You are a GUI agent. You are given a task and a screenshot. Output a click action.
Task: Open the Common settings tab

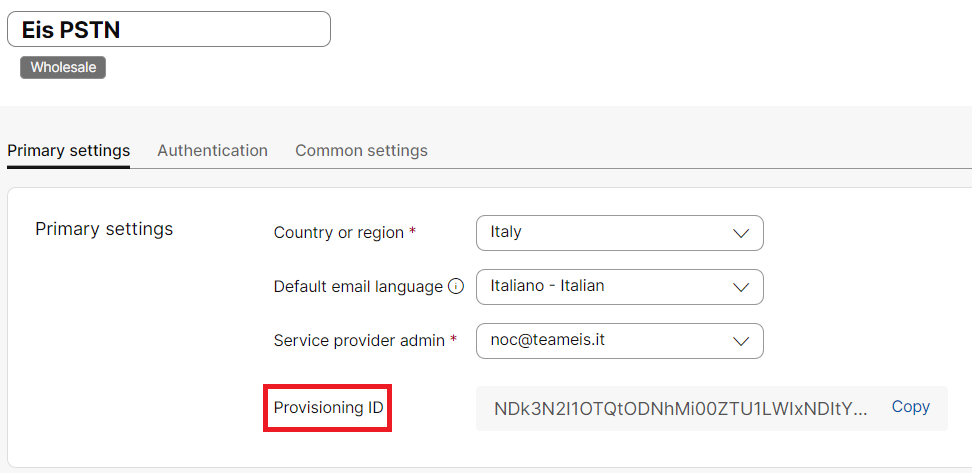click(x=361, y=151)
